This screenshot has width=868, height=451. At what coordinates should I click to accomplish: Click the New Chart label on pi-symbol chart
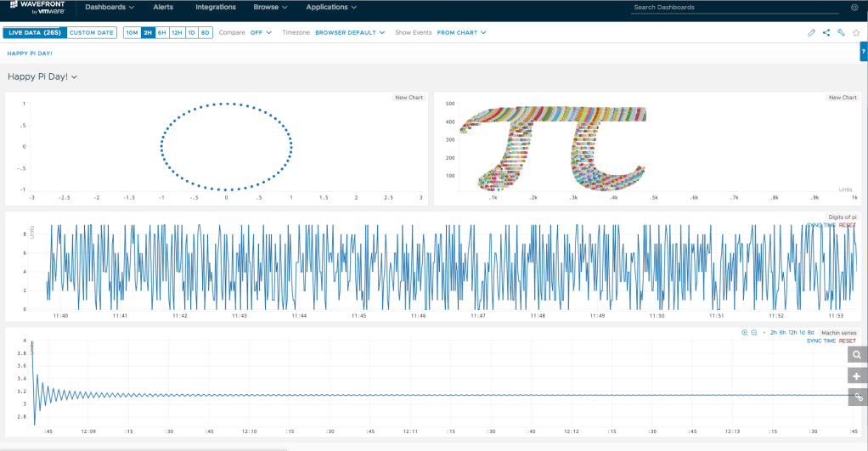click(x=843, y=98)
